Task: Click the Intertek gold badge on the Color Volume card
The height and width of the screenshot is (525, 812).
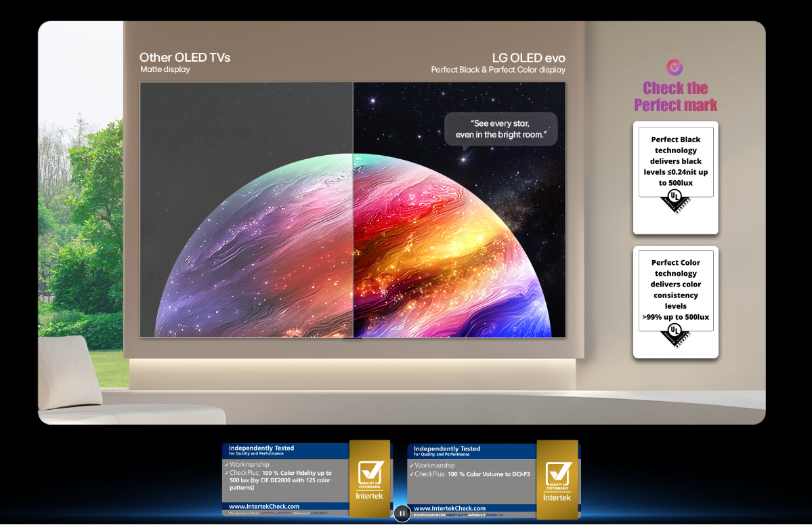Action: tap(557, 479)
